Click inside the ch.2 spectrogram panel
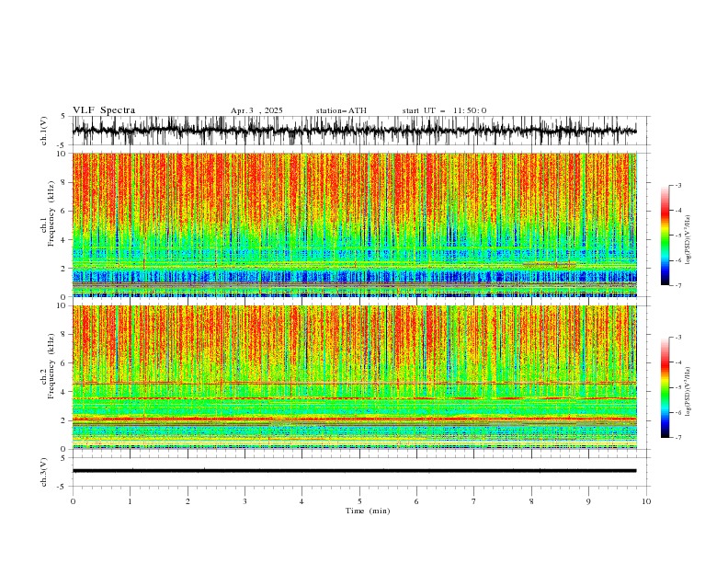This screenshot has width=728, height=563. click(355, 377)
